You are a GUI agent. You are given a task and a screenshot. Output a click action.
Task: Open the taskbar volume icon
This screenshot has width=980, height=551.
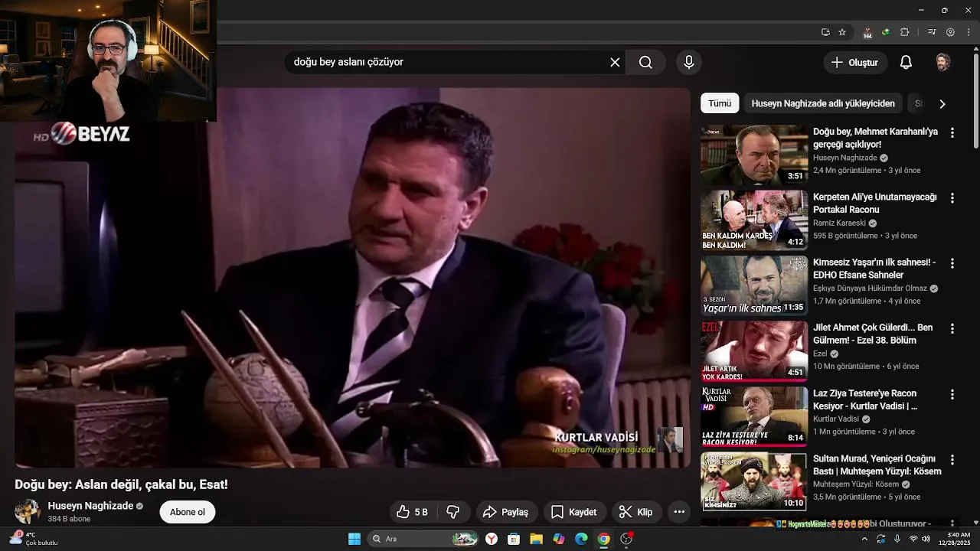point(926,539)
